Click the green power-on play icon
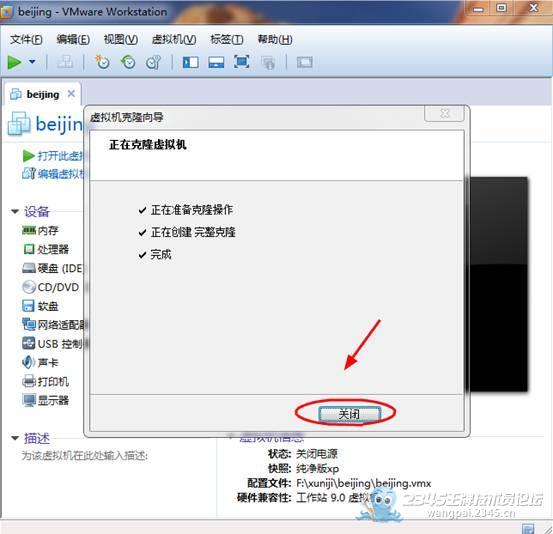Viewport: 553px width, 534px height. (14, 62)
